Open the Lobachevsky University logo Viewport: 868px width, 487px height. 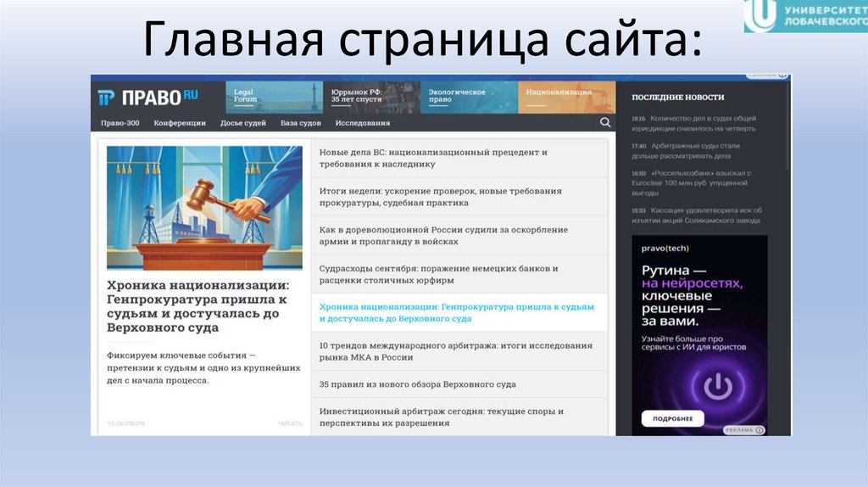(x=806, y=15)
